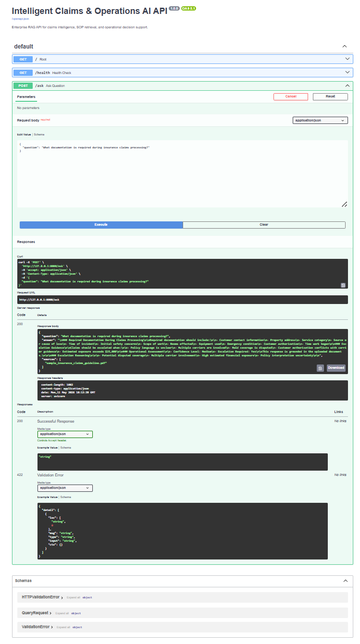Screen dimensions: 360x644
Task: Copy the curl command to clipboard
Action: (343, 285)
